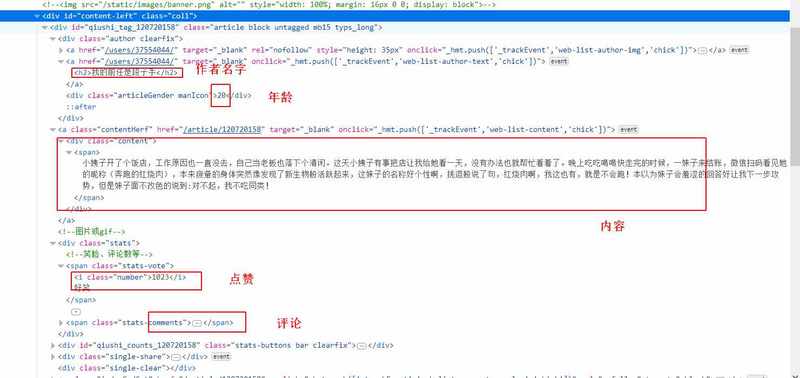The height and width of the screenshot is (378, 800).
Task: Select the single-clear div row
Action: click(127, 368)
